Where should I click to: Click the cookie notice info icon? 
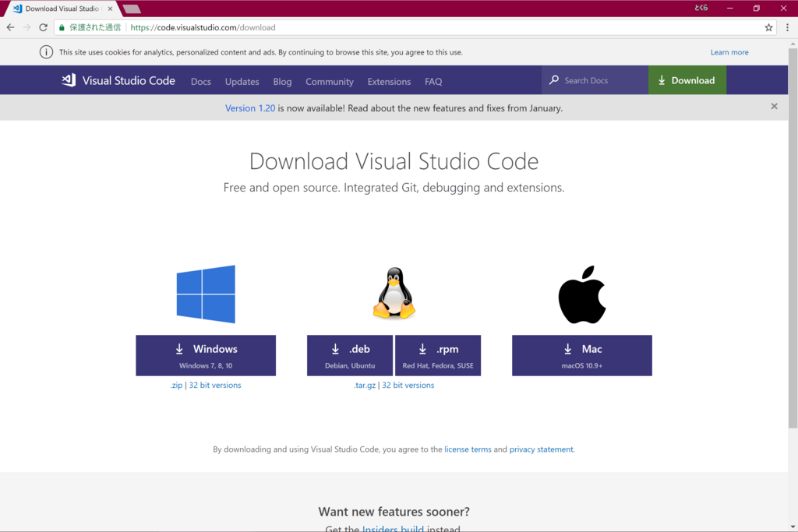[46, 52]
